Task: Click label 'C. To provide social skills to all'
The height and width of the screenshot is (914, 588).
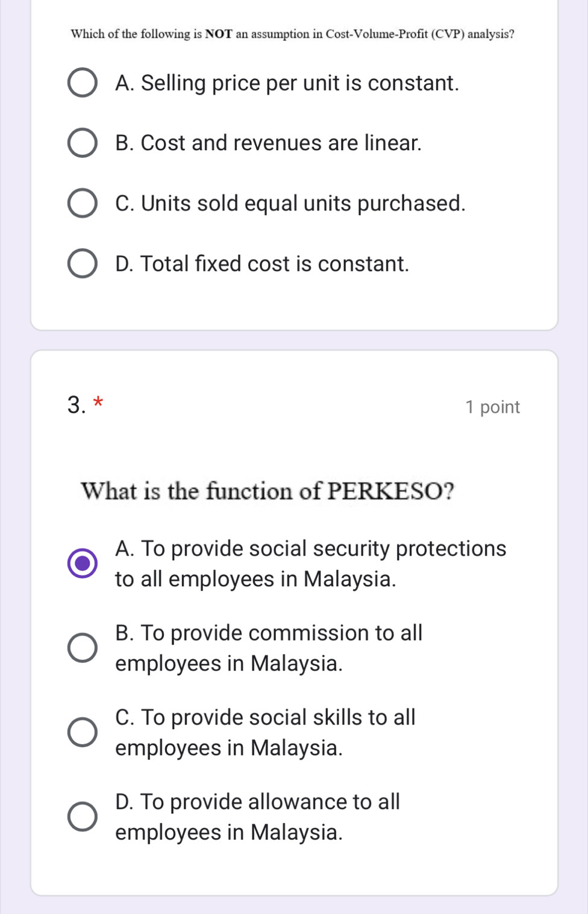Action: tap(265, 718)
